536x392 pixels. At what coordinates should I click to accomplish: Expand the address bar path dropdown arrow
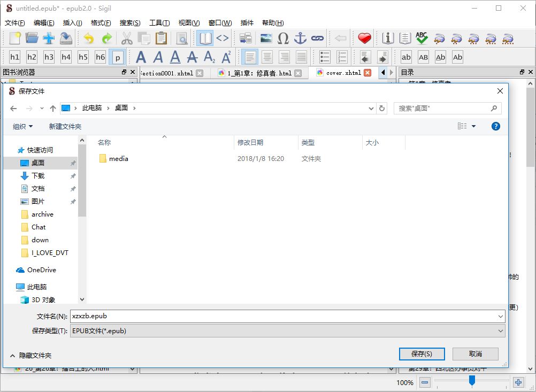tap(371, 109)
